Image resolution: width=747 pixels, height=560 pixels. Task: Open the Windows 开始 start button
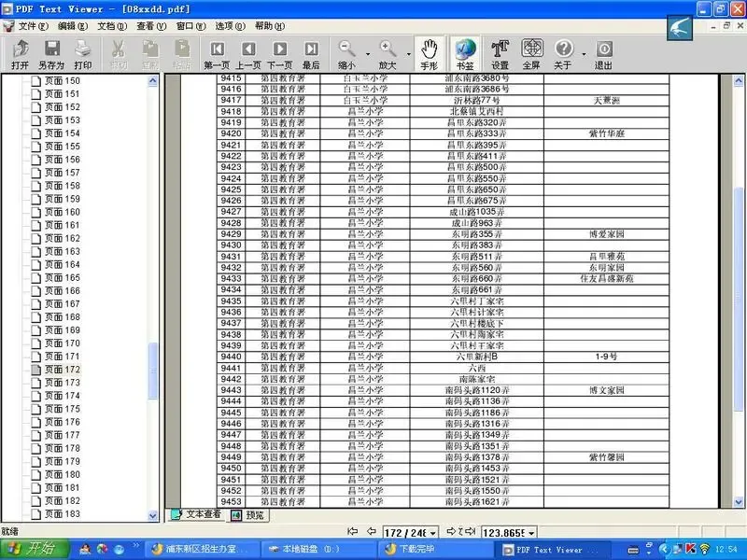tap(34, 549)
